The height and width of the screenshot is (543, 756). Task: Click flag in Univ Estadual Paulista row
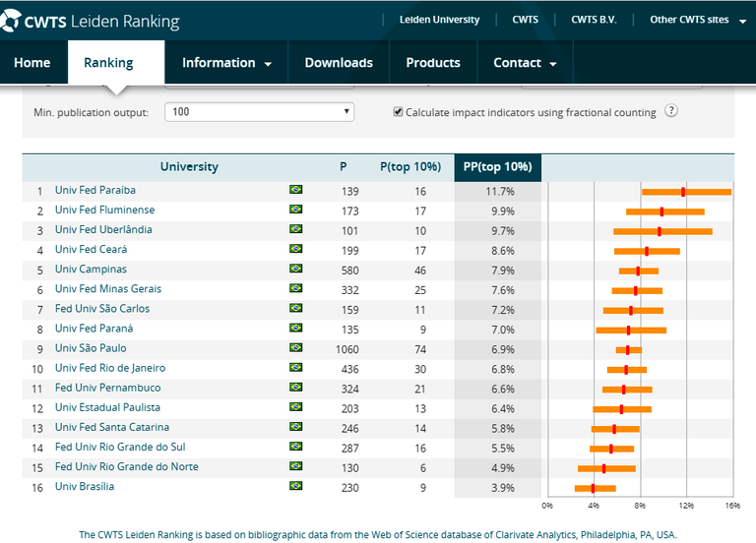pos(295,407)
